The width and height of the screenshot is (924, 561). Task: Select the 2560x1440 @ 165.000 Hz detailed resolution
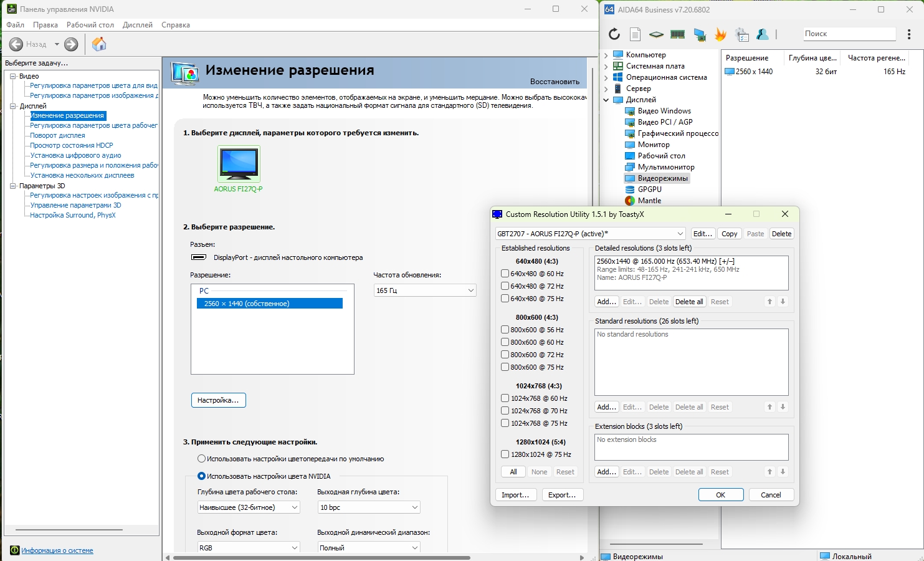666,261
